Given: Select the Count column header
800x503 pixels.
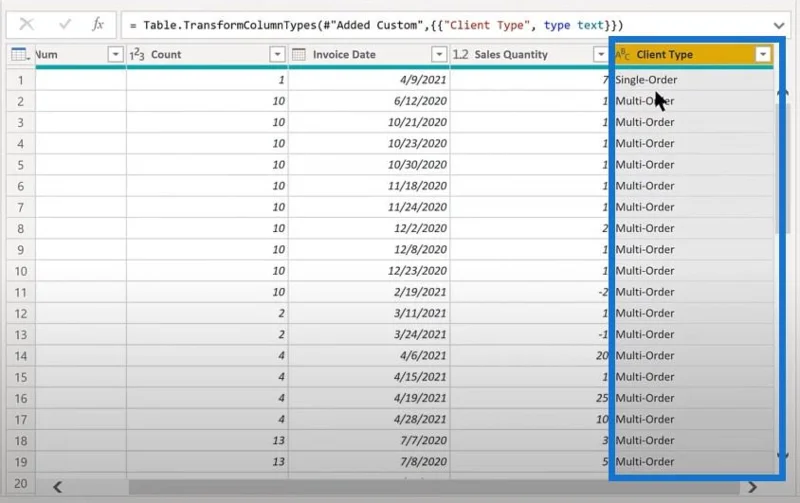Looking at the screenshot, I should click(207, 55).
